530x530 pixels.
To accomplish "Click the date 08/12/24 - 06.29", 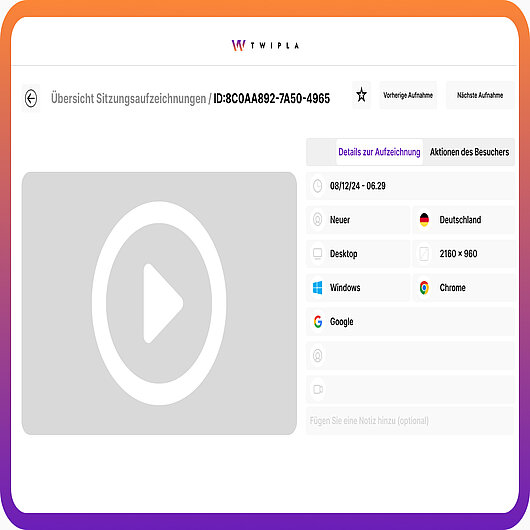I will 358,186.
